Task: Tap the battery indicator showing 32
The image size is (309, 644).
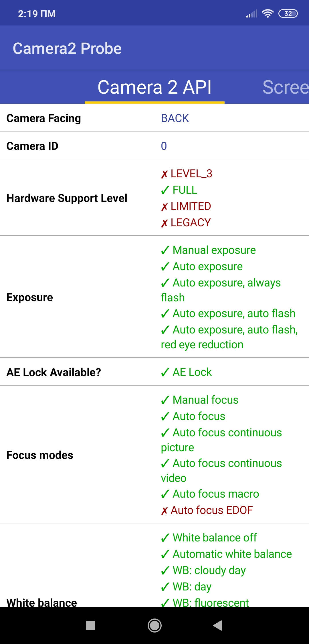Action: (288, 13)
